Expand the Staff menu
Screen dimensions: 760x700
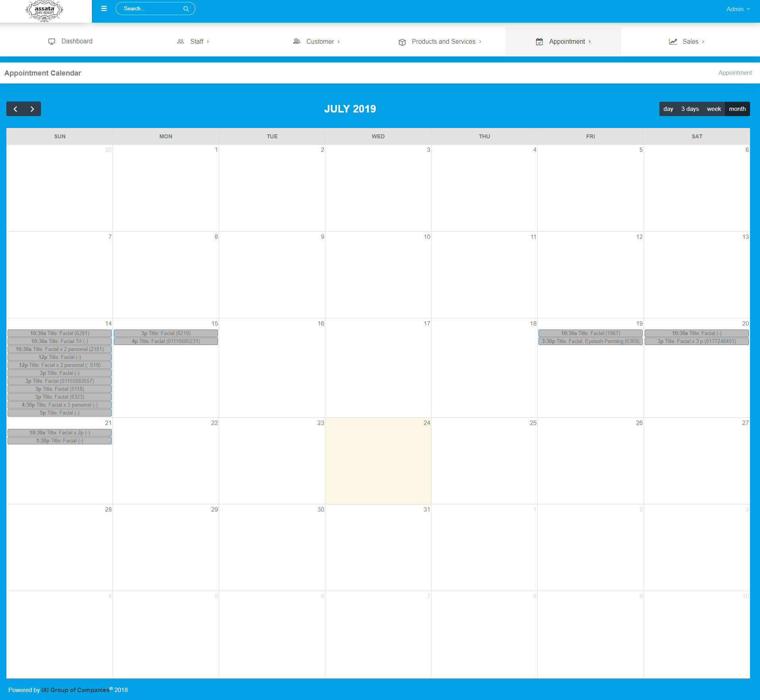click(x=197, y=42)
